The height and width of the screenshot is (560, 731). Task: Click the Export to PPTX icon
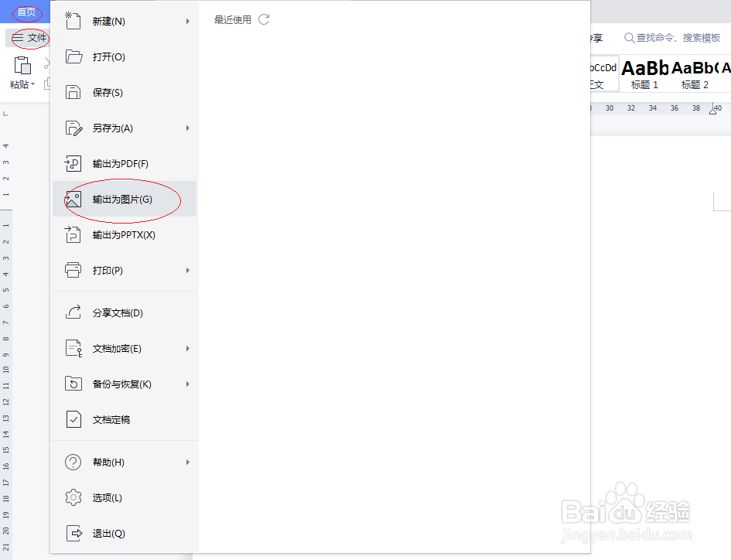pos(73,234)
